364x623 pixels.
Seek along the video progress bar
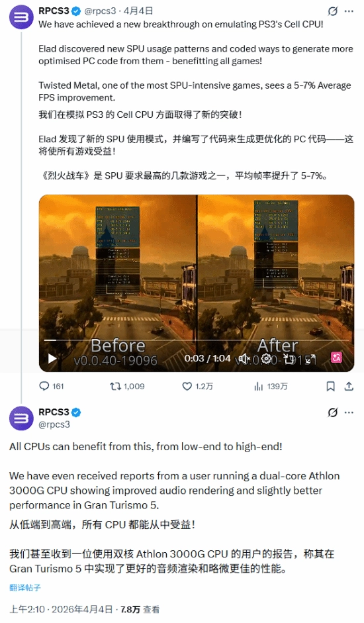[x=197, y=340]
